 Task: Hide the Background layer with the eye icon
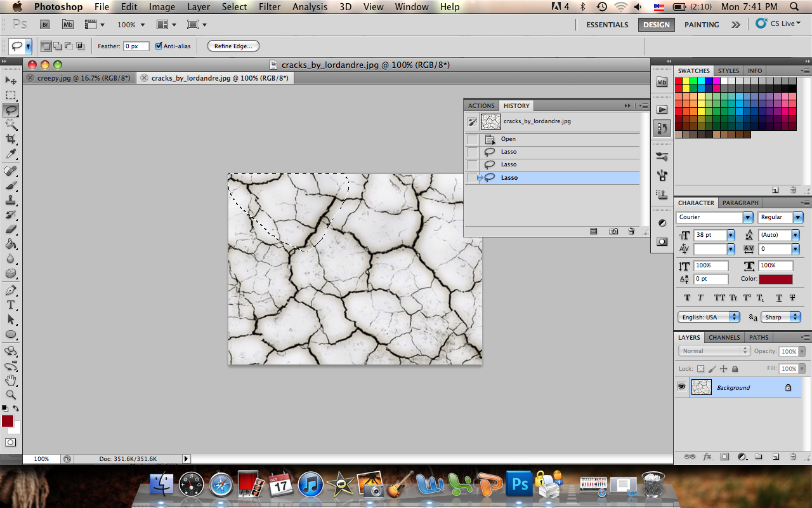pos(681,387)
